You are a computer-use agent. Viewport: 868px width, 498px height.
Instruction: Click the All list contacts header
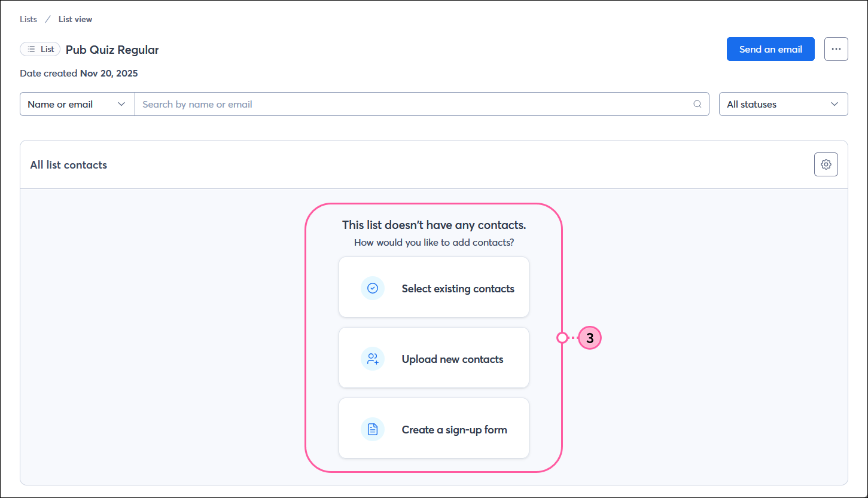[68, 164]
